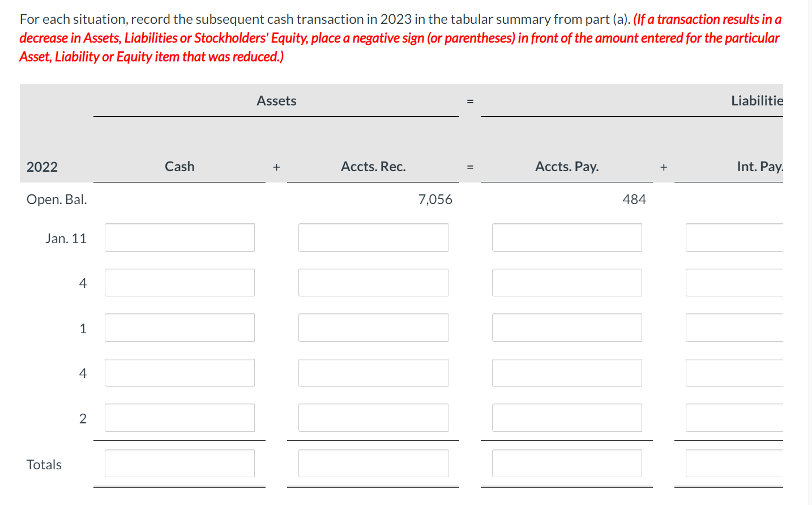Click the Totals input under Accts. Pay.
Image resolution: width=812 pixels, height=505 pixels.
coord(567,463)
